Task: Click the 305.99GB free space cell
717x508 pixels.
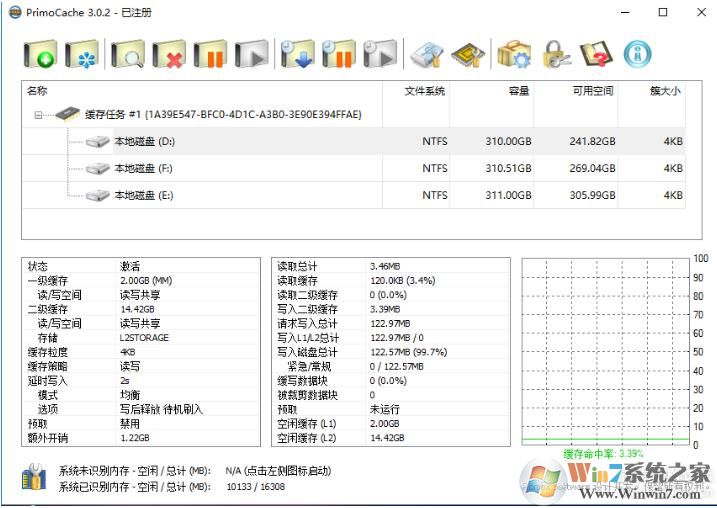Action: pyautogui.click(x=592, y=195)
